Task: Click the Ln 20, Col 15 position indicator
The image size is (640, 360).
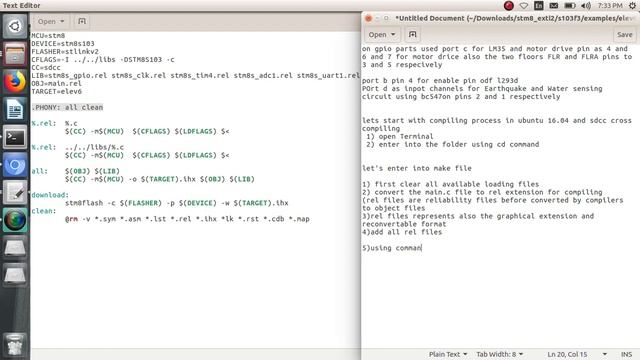Action: 567,354
